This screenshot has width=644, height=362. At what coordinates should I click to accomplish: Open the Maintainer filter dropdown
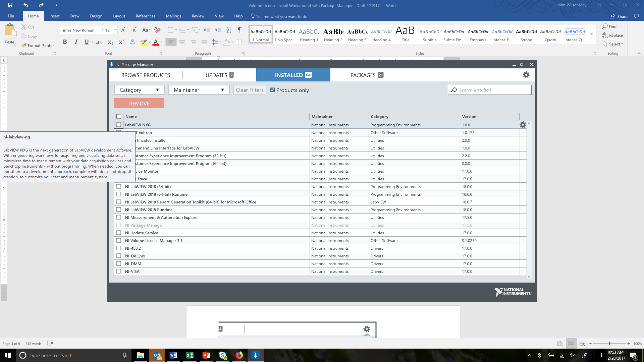pos(199,90)
